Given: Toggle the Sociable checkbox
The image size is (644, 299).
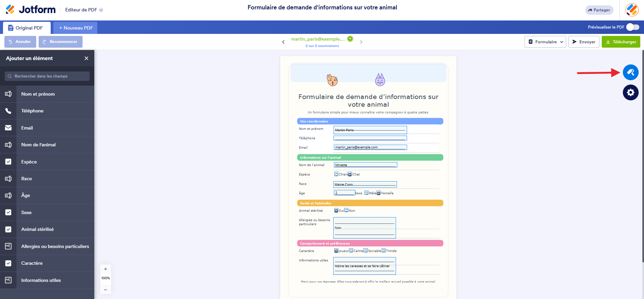Looking at the screenshot, I should (366, 251).
